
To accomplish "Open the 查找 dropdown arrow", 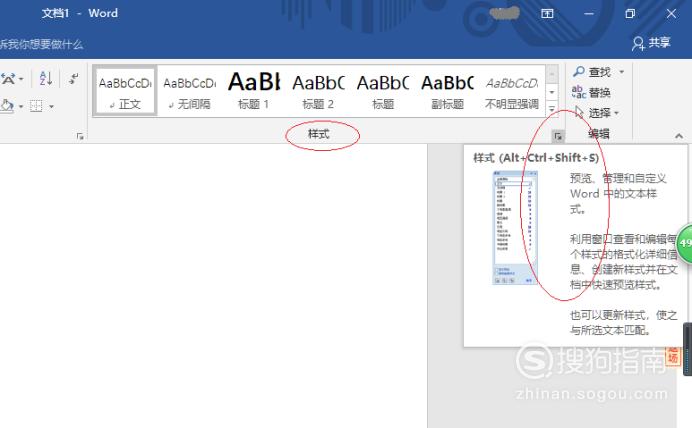I will 621,71.
